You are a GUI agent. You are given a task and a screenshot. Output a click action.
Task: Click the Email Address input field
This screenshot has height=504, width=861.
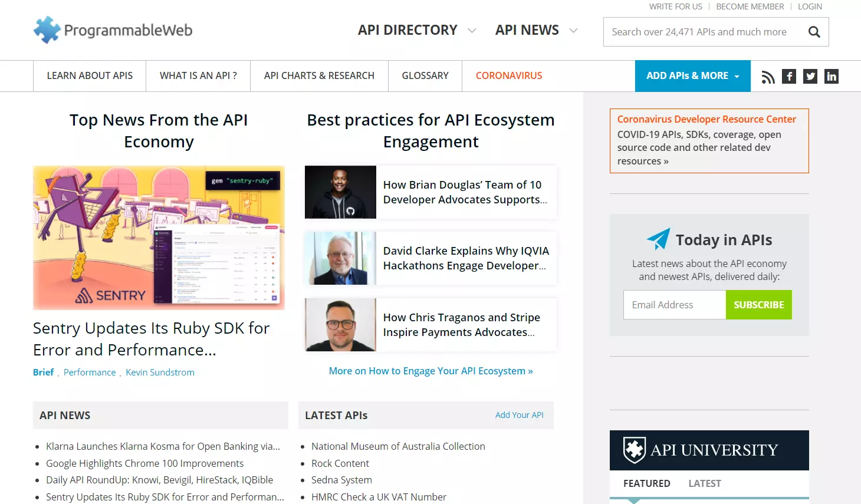pos(674,305)
